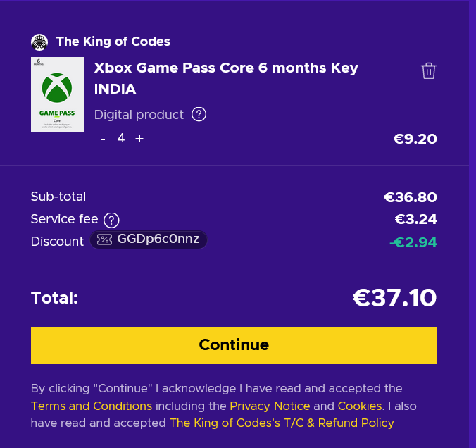Click The King of Codes seller avatar
Image resolution: width=476 pixels, height=448 pixels.
tap(39, 42)
